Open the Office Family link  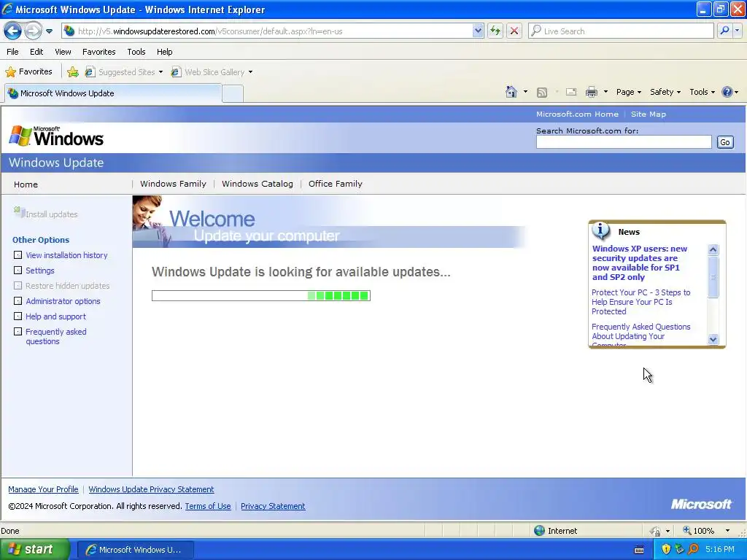pyautogui.click(x=336, y=184)
